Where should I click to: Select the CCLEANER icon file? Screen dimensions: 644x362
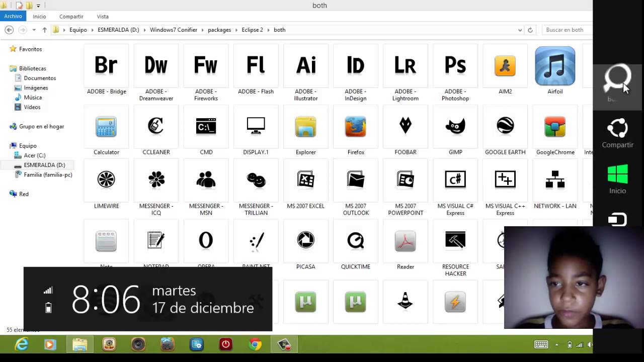(156, 127)
